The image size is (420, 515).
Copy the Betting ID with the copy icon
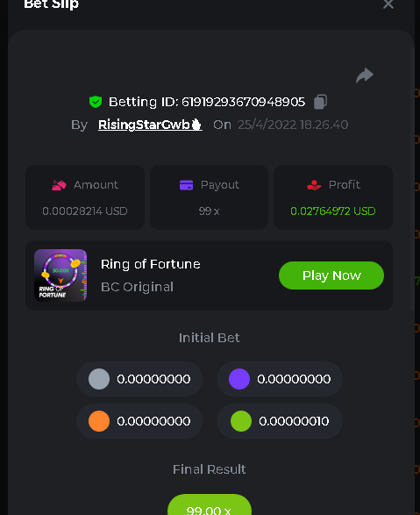tap(320, 102)
